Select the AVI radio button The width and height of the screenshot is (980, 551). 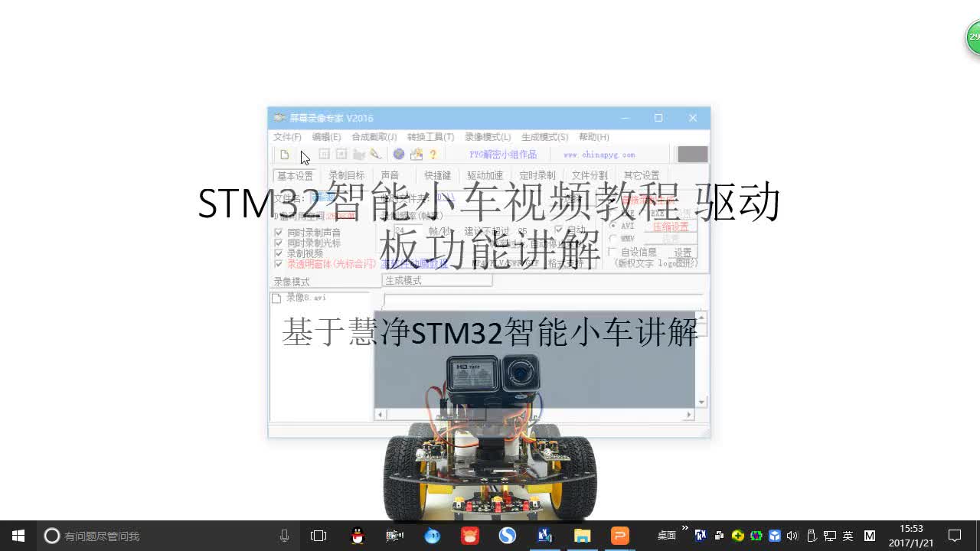pos(613,226)
